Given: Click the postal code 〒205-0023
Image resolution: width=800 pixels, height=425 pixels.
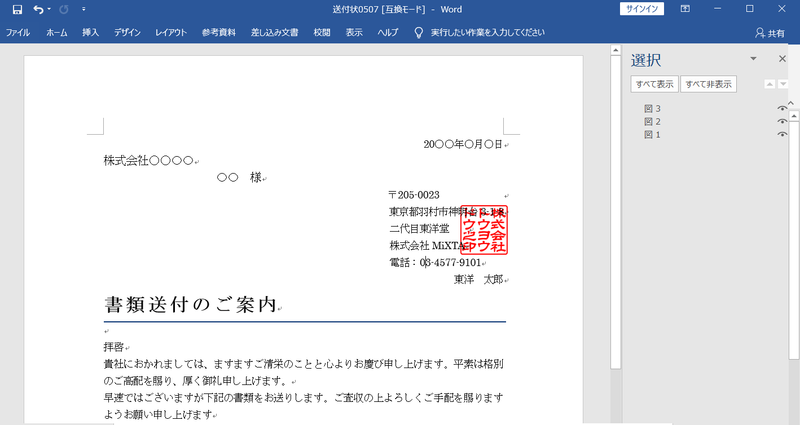Looking at the screenshot, I should tap(414, 195).
